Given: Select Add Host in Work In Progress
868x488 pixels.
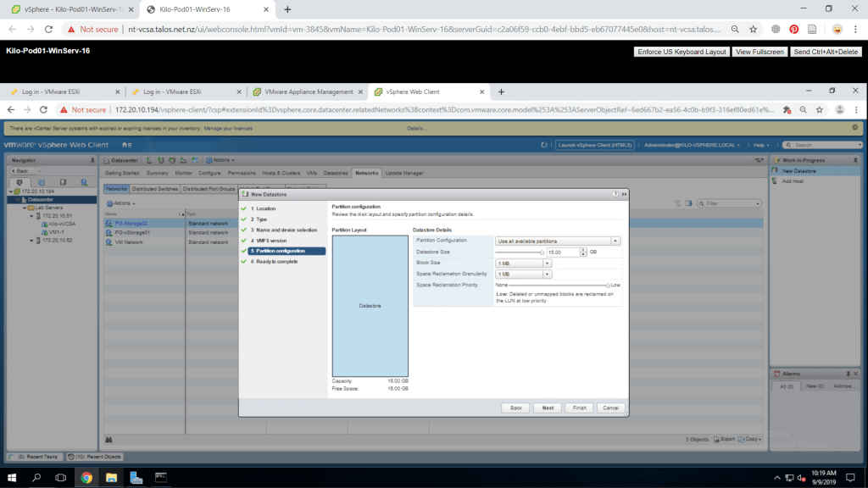Looking at the screenshot, I should point(793,181).
